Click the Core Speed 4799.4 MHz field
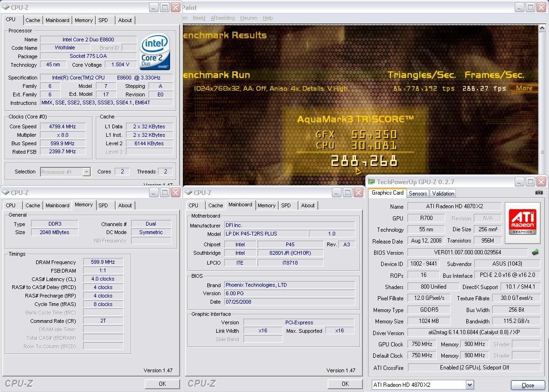 [x=63, y=126]
